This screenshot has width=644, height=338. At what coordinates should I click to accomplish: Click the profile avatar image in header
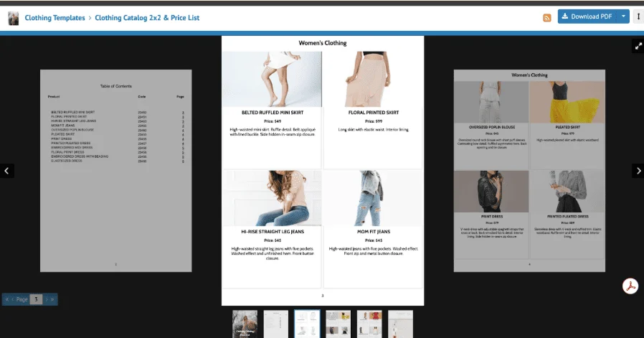[13, 18]
